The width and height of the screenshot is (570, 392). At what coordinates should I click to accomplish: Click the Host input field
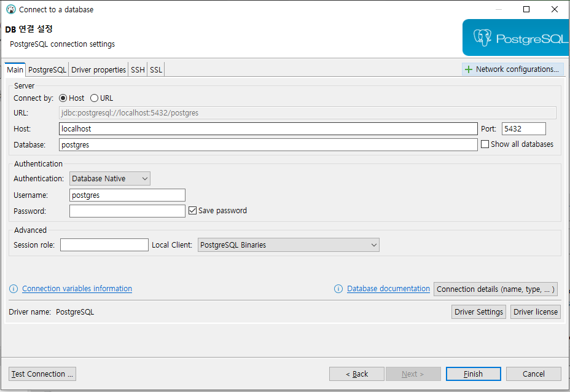[268, 129]
